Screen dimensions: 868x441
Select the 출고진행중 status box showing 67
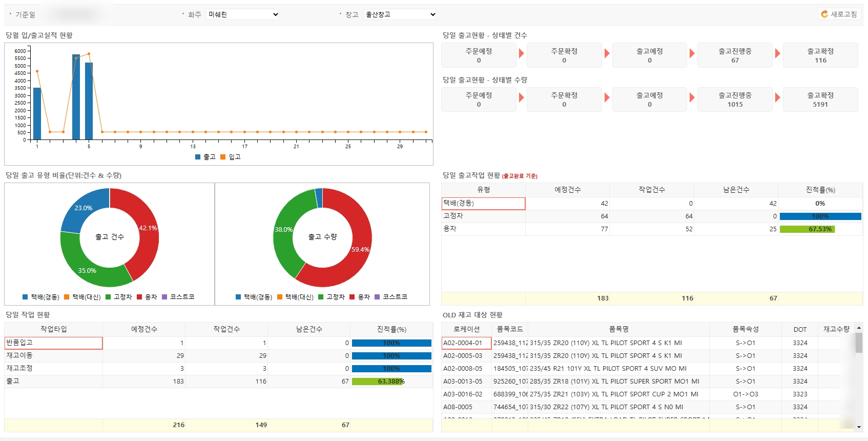coord(735,55)
